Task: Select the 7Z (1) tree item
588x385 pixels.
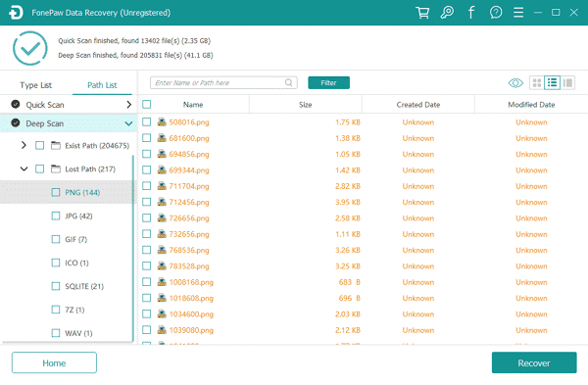Action: click(x=74, y=310)
